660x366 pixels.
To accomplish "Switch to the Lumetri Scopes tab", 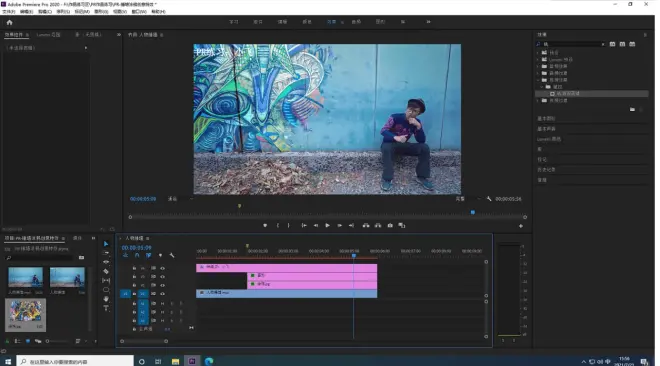I will [x=48, y=35].
